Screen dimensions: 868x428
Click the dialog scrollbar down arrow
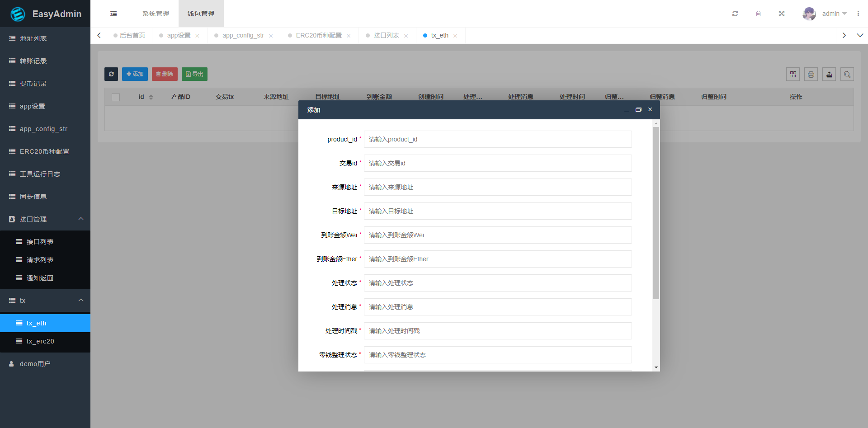[x=656, y=367]
